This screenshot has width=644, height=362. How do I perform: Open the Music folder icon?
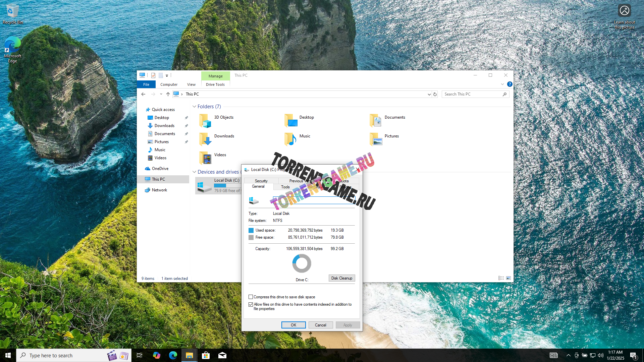290,139
